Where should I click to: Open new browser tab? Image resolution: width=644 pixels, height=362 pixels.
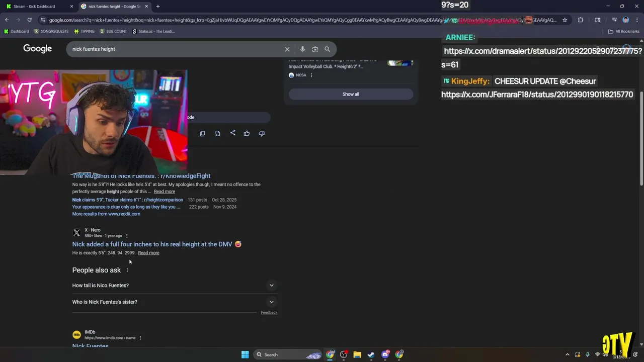pyautogui.click(x=158, y=7)
